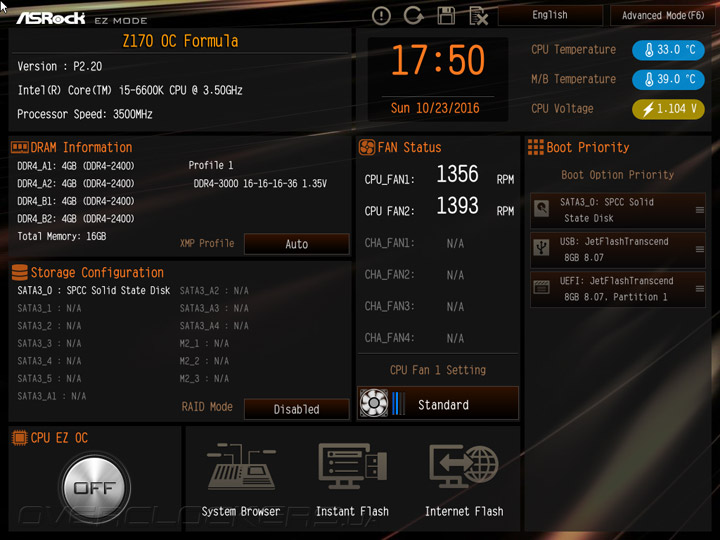Grab the drag handle on SATA3_0 boot entry
Viewport: 720px width, 540px height.
(x=700, y=210)
